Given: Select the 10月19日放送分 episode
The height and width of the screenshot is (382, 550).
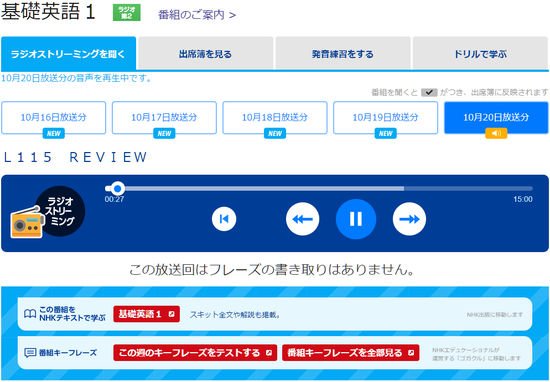Looking at the screenshot, I should coord(385,118).
